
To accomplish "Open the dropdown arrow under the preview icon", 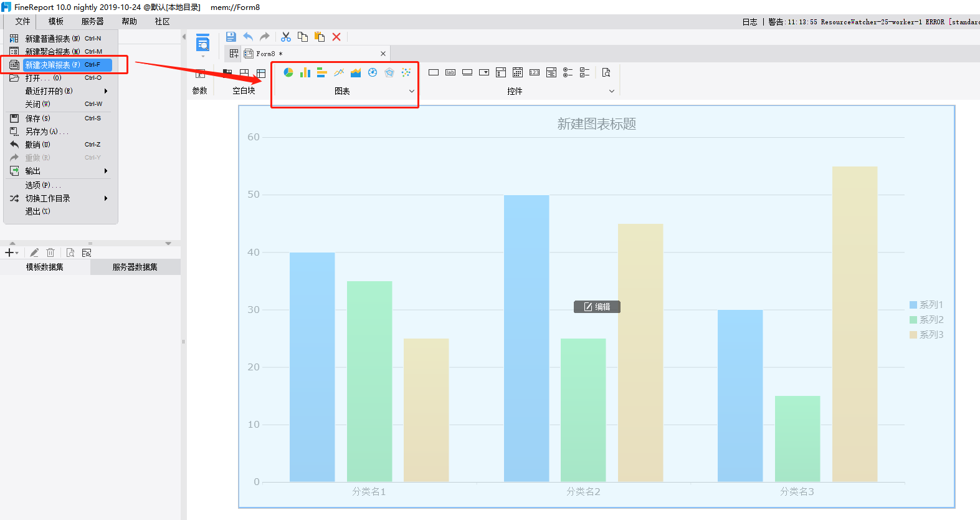I will (203, 56).
